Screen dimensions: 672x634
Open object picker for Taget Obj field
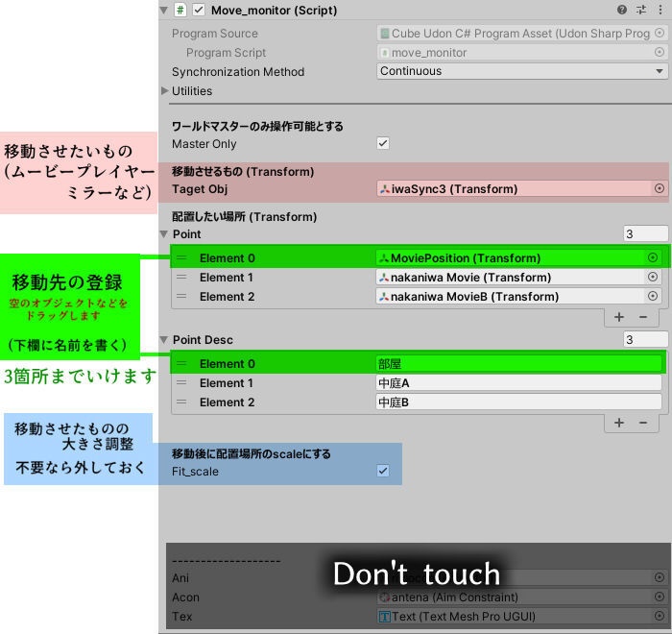(660, 188)
